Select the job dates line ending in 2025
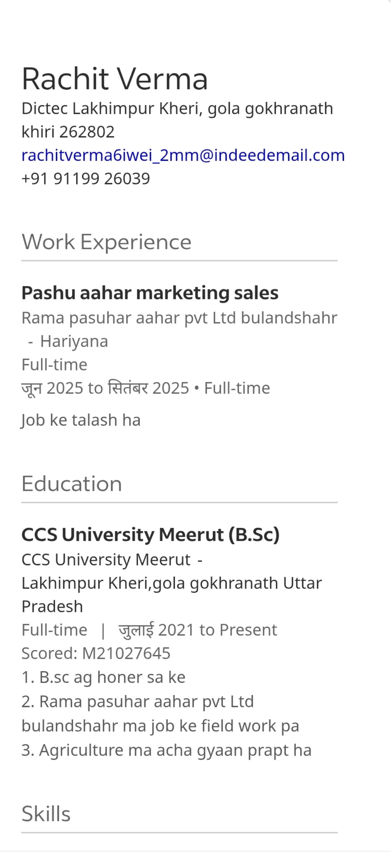 (146, 388)
